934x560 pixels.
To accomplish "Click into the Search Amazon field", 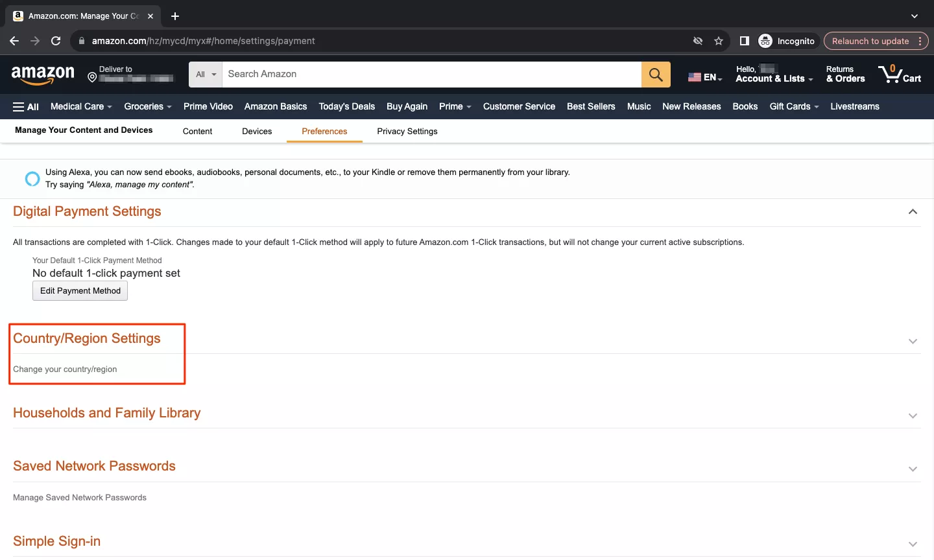I will pyautogui.click(x=431, y=75).
